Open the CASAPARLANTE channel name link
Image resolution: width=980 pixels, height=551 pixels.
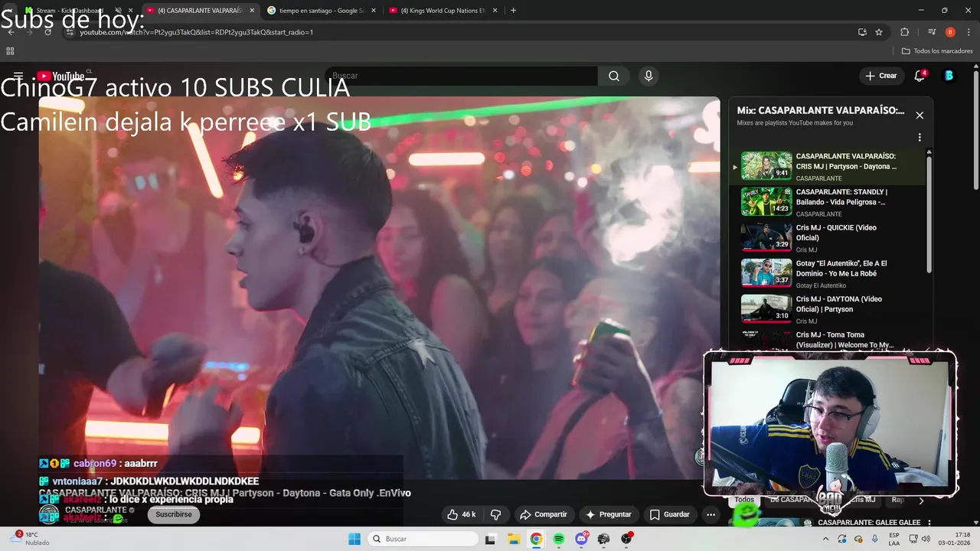point(96,510)
